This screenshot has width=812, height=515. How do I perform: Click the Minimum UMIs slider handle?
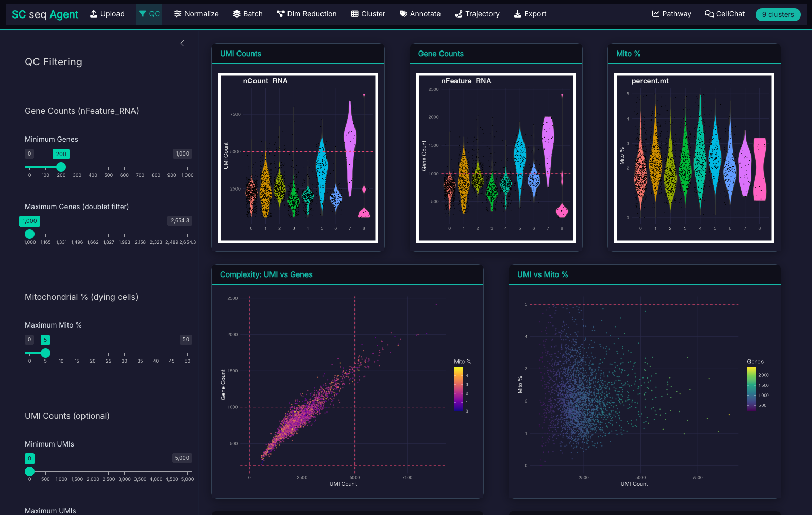point(30,471)
